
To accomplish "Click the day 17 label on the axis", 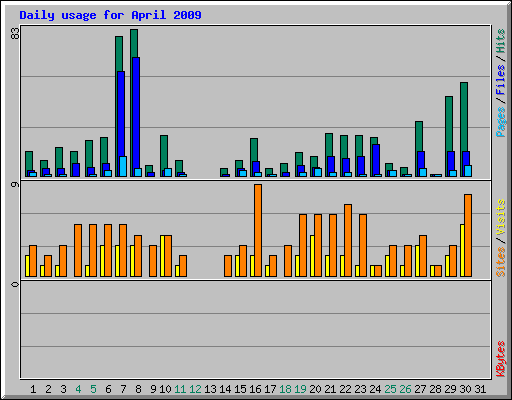I will point(270,389).
